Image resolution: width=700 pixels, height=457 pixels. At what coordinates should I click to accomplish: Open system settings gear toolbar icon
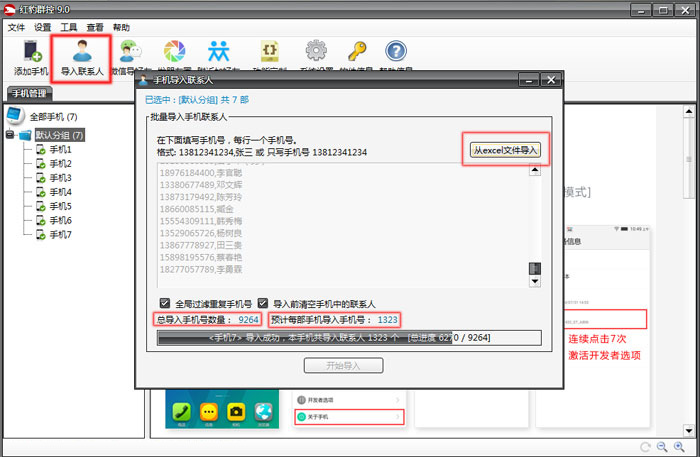coord(316,50)
